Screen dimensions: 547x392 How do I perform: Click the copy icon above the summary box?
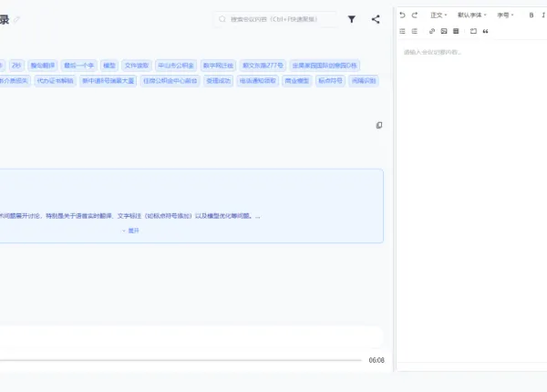pyautogui.click(x=379, y=125)
